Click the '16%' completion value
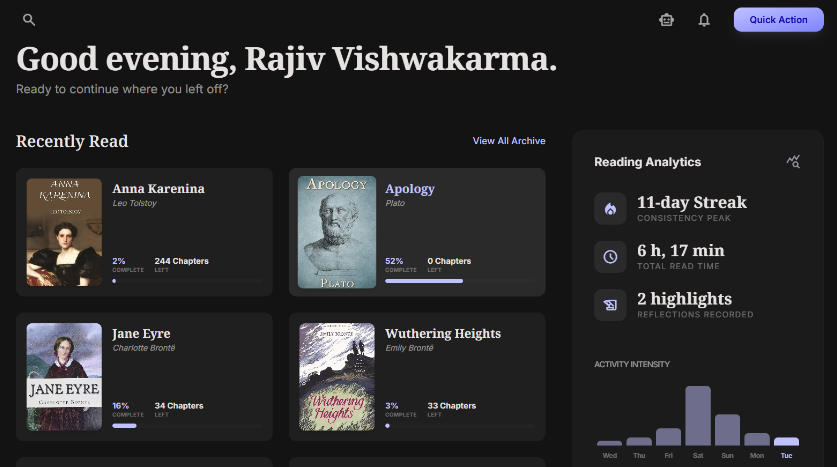 121,406
